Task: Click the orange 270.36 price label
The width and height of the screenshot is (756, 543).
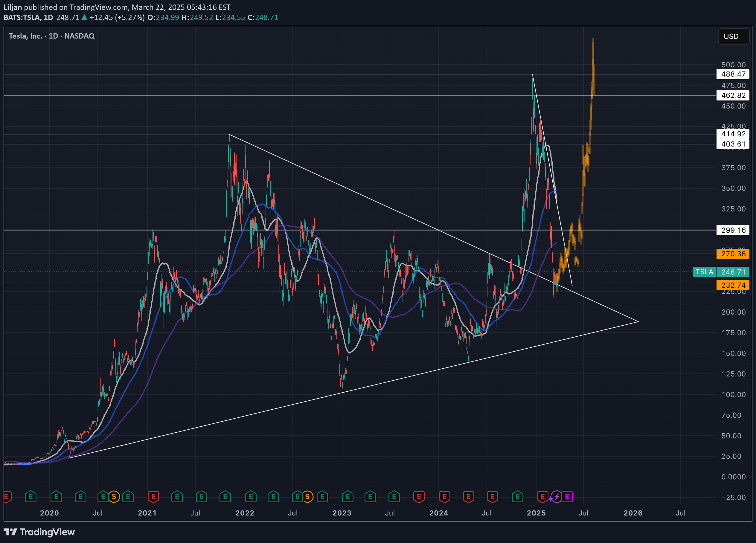Action: click(x=733, y=254)
